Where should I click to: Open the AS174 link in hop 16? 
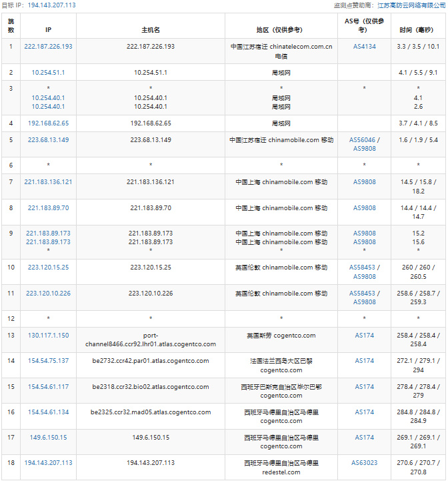365,412
